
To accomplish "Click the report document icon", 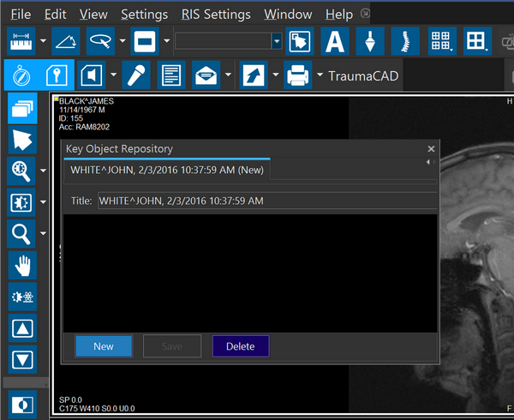I will click(x=170, y=76).
